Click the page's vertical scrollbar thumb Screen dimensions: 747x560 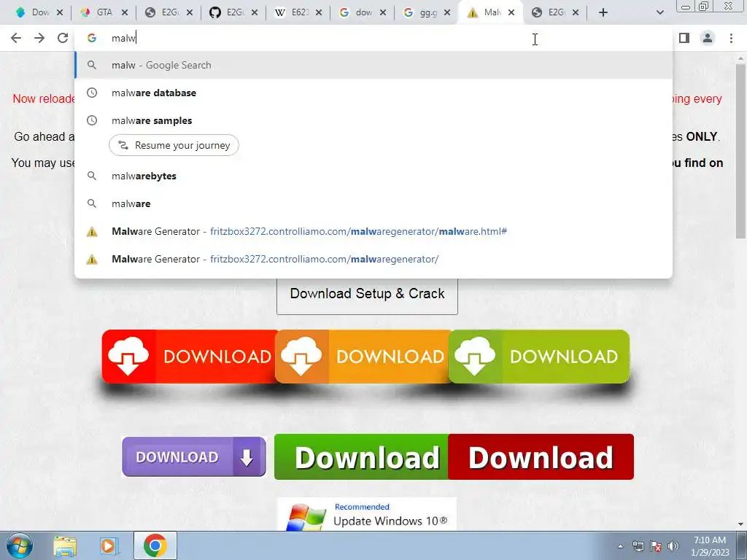point(740,150)
